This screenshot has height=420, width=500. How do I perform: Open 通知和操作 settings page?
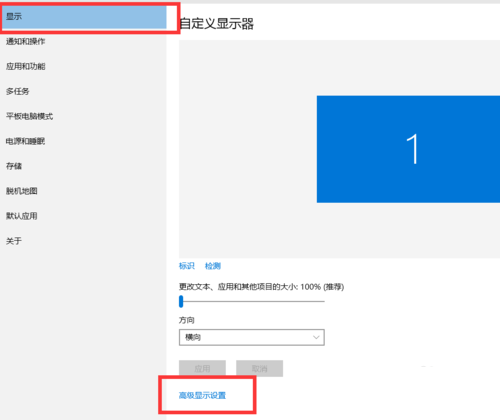[25, 41]
